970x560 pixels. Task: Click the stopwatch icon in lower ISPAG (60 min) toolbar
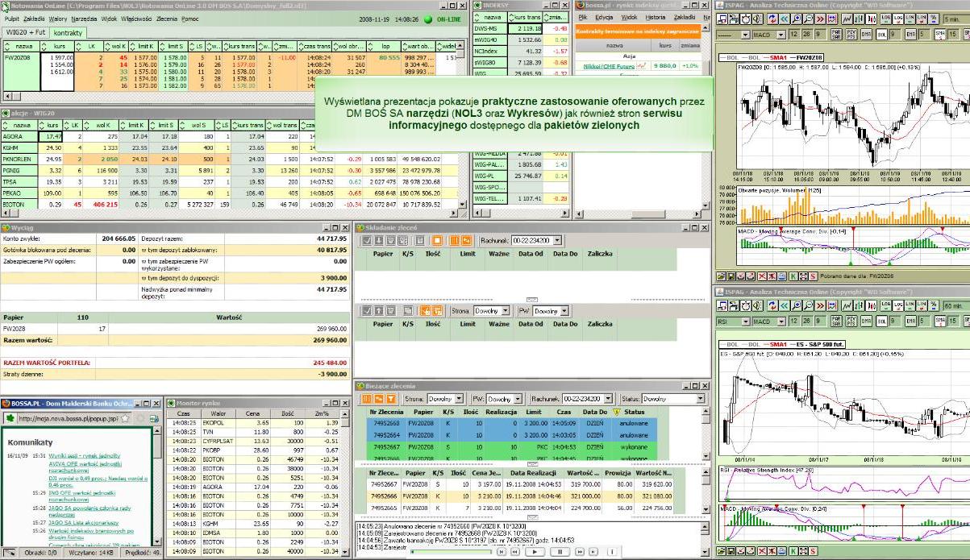[x=746, y=305]
